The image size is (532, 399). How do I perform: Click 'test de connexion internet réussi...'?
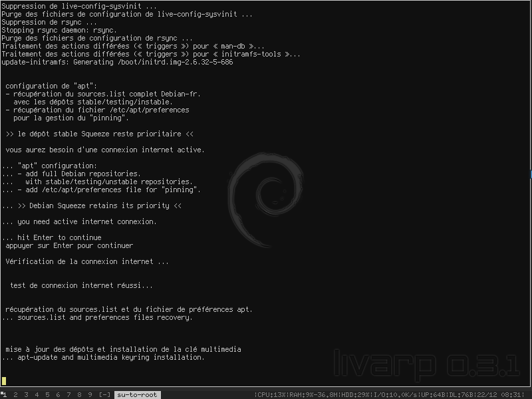click(81, 285)
